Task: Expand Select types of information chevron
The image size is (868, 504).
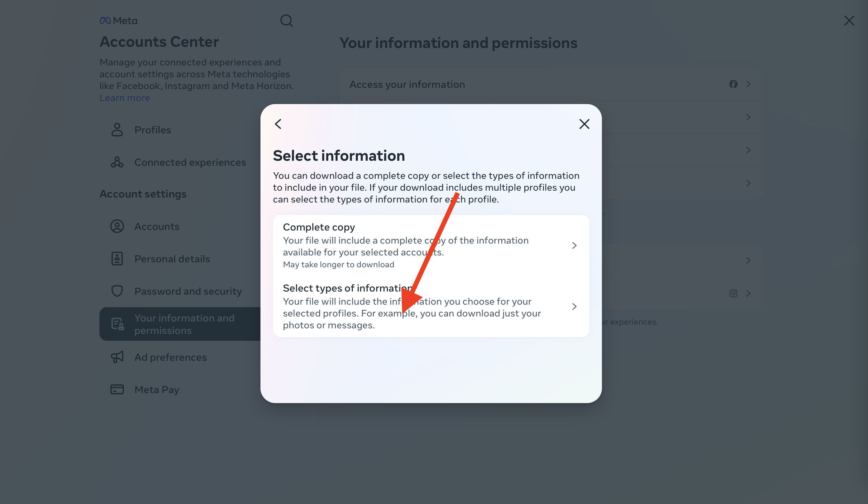Action: click(574, 307)
